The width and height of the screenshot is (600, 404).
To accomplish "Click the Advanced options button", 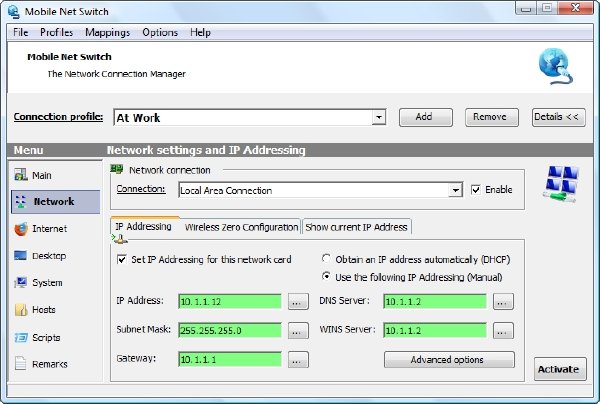I will point(449,360).
